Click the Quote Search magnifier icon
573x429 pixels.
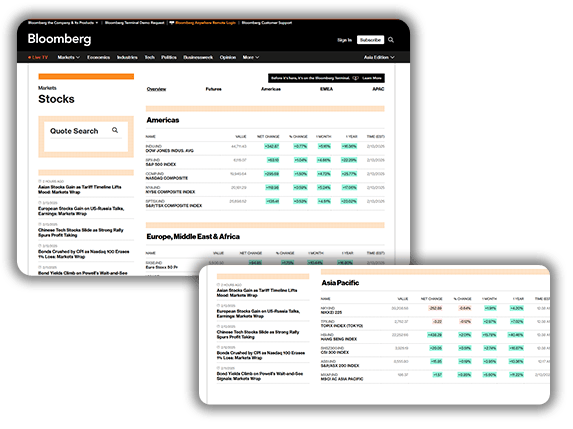click(x=115, y=130)
